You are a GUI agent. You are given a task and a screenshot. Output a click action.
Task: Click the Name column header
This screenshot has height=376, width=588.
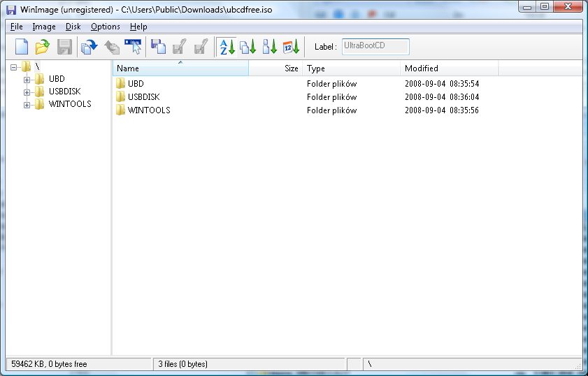tap(180, 68)
